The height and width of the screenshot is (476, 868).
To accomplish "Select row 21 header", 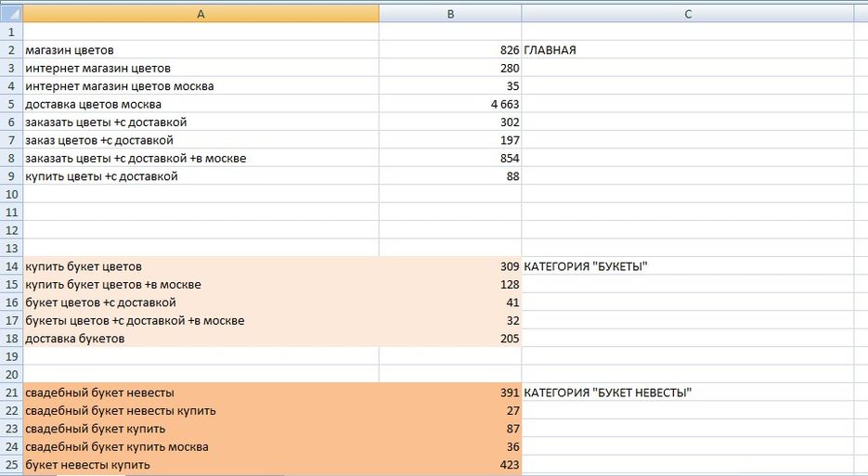I will point(11,392).
